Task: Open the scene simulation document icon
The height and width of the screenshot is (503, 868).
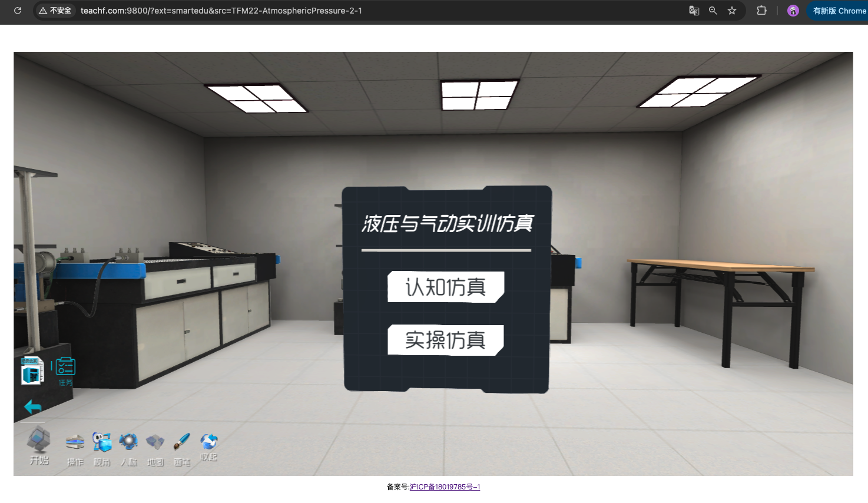Action: point(32,371)
